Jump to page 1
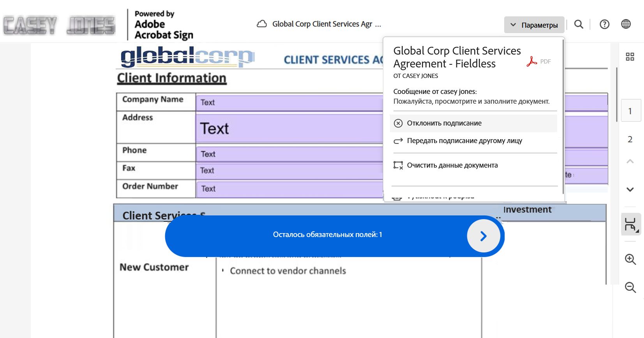The image size is (644, 338). 630,111
